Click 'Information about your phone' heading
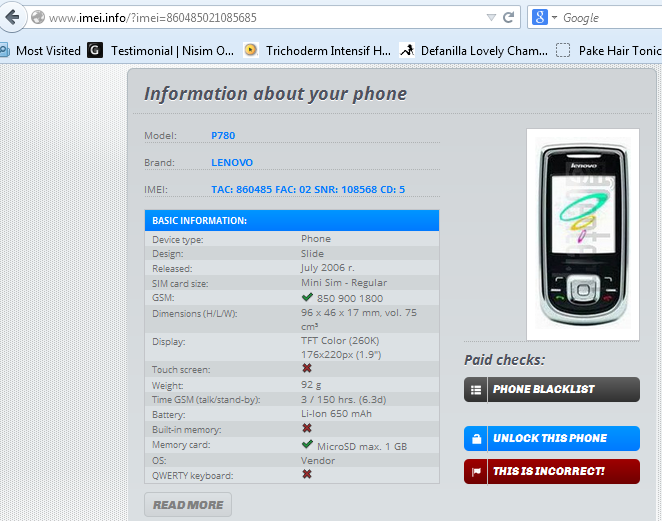The image size is (662, 521). [x=276, y=94]
